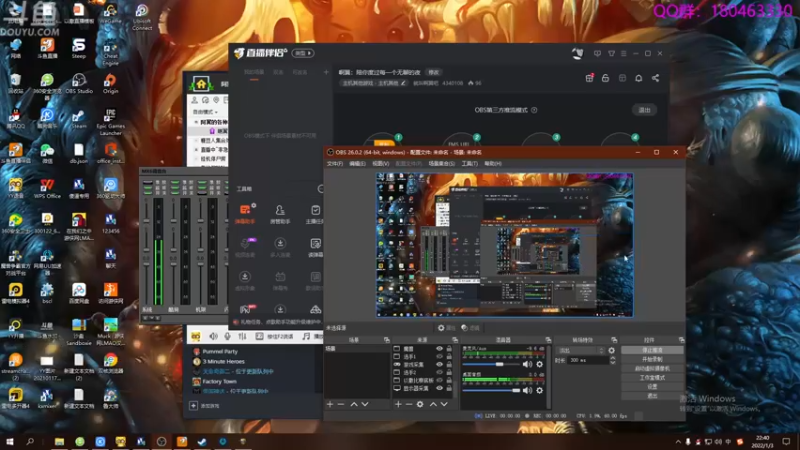800x450 pixels.
Task: Move the selected scene up with the arrow
Action: [354, 404]
